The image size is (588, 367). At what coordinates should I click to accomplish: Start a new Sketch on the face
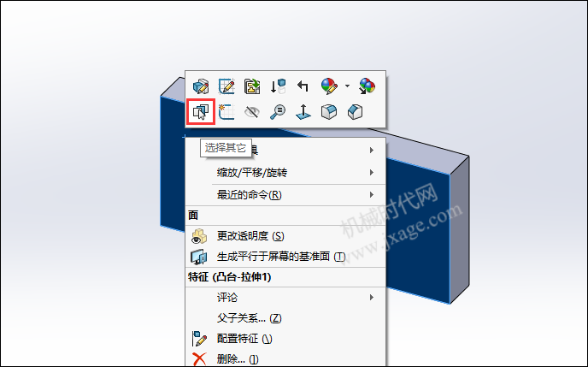coord(226,112)
